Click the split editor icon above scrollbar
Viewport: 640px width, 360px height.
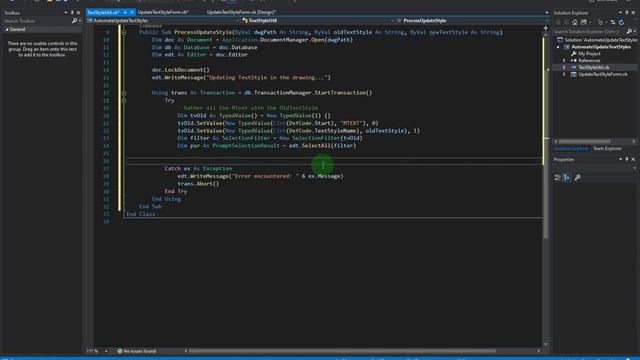click(546, 28)
